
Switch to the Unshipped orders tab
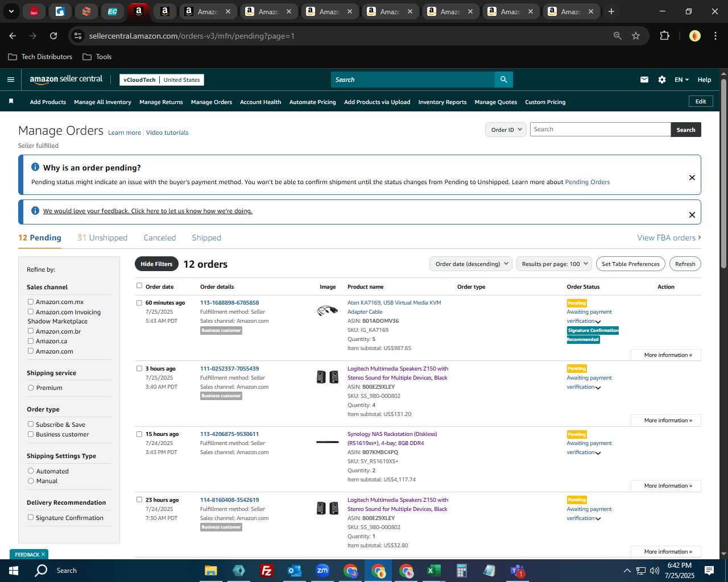102,238
